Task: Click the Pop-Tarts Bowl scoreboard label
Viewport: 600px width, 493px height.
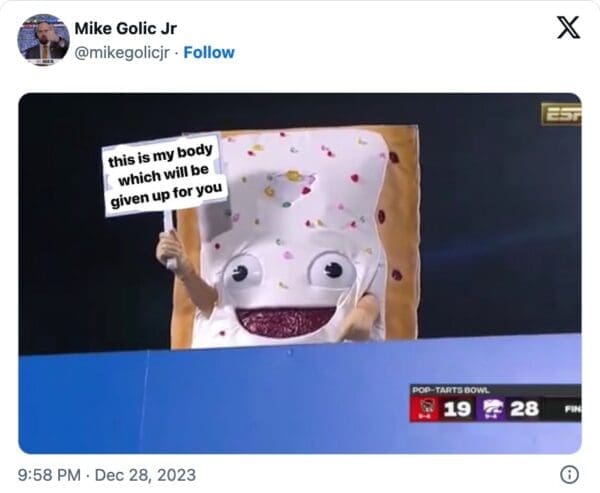Action: point(451,390)
